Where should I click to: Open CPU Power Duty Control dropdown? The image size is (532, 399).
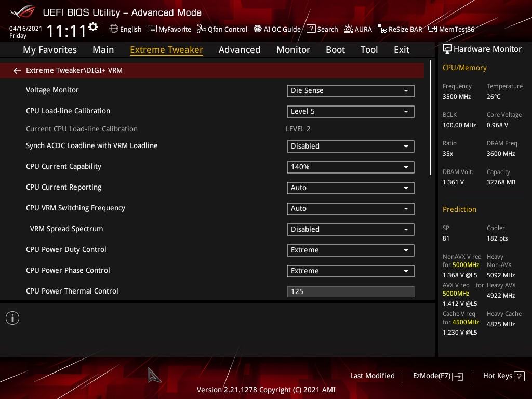[351, 250]
